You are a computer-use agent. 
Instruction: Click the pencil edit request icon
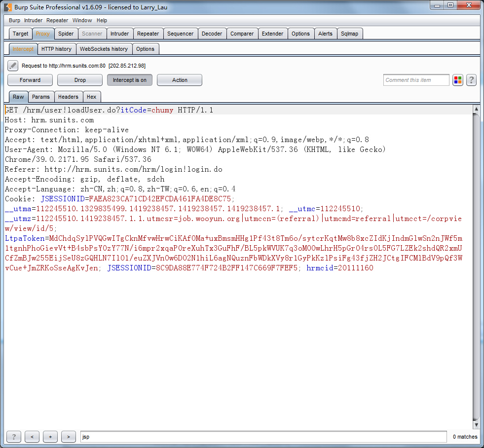(13, 66)
